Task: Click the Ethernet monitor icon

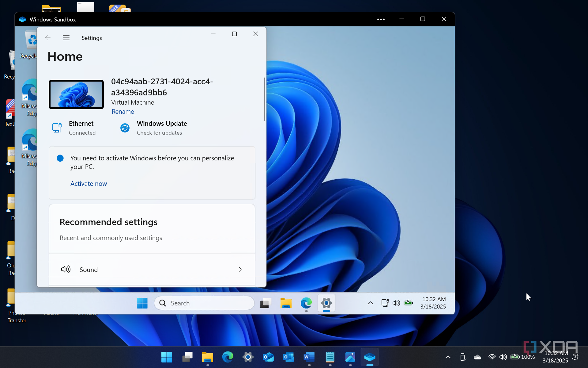Action: click(57, 128)
